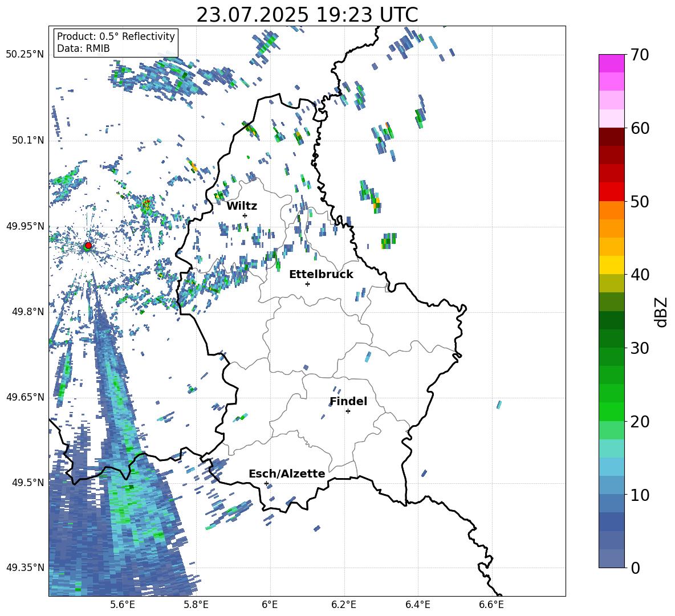
Task: Click the 50.25°N latitude label
Action: (25, 55)
